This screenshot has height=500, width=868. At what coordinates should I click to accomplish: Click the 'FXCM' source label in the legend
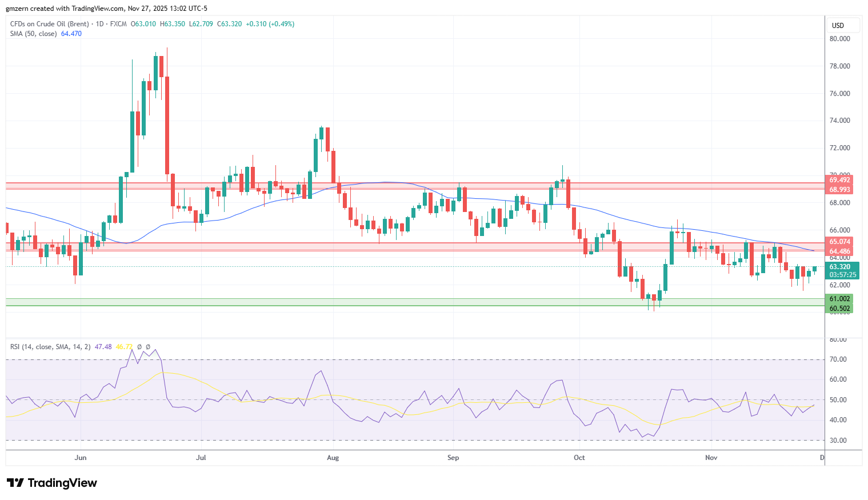[x=118, y=24]
